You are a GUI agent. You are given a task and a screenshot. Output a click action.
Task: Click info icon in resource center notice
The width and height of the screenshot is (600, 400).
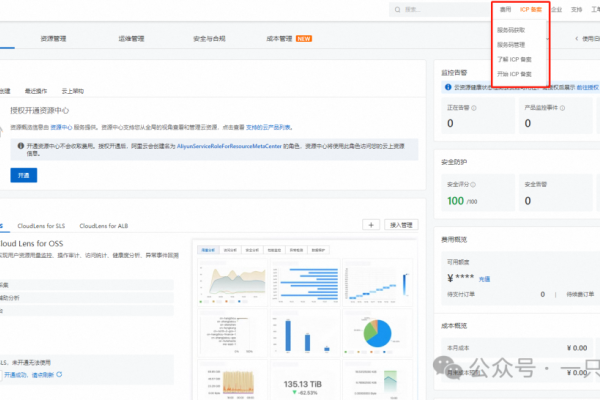coord(21,146)
